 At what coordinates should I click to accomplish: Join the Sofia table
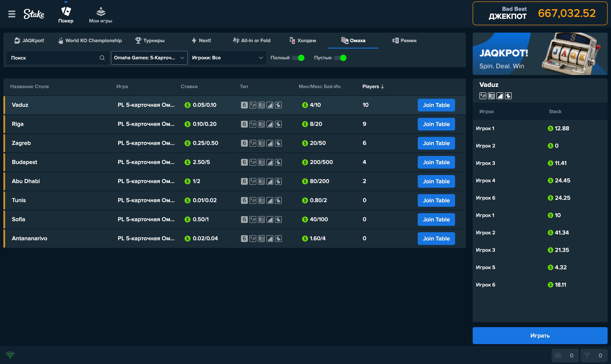pyautogui.click(x=436, y=220)
